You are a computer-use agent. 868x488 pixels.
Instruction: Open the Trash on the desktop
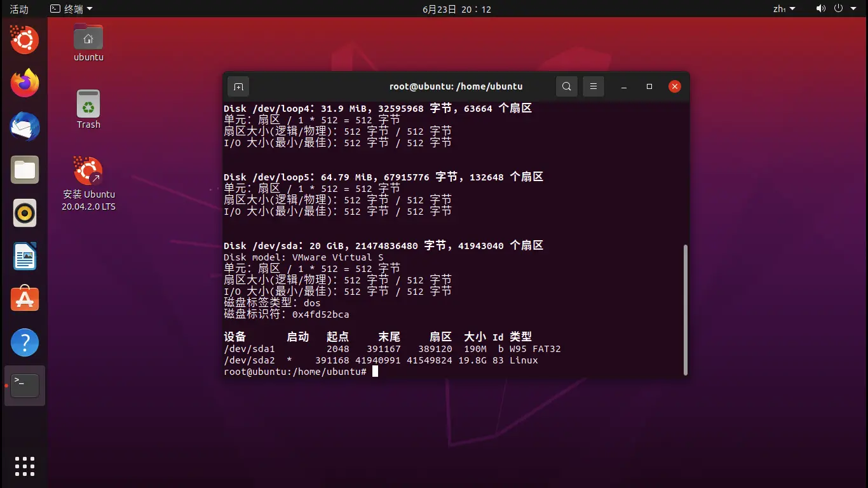[88, 106]
